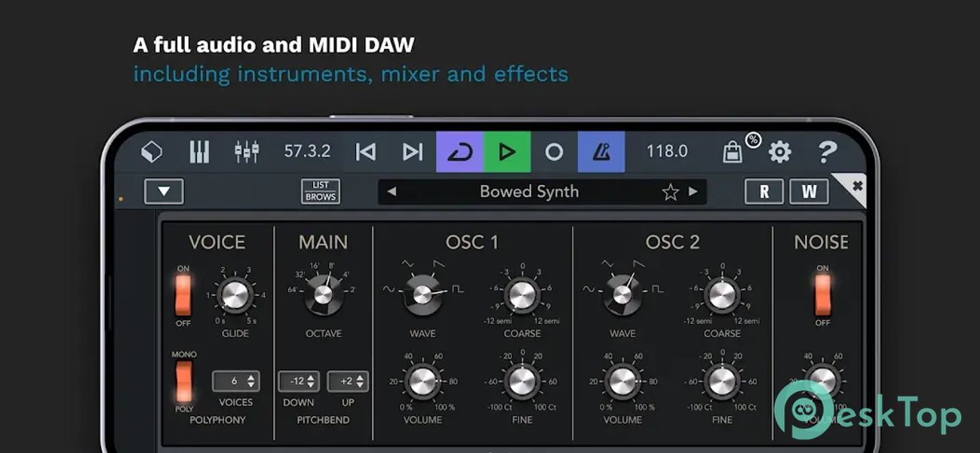The width and height of the screenshot is (980, 453).
Task: Open the shop bag icon
Action: pyautogui.click(x=733, y=152)
